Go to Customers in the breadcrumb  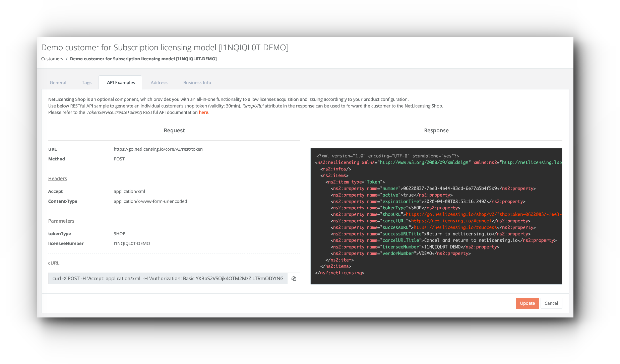click(x=52, y=59)
